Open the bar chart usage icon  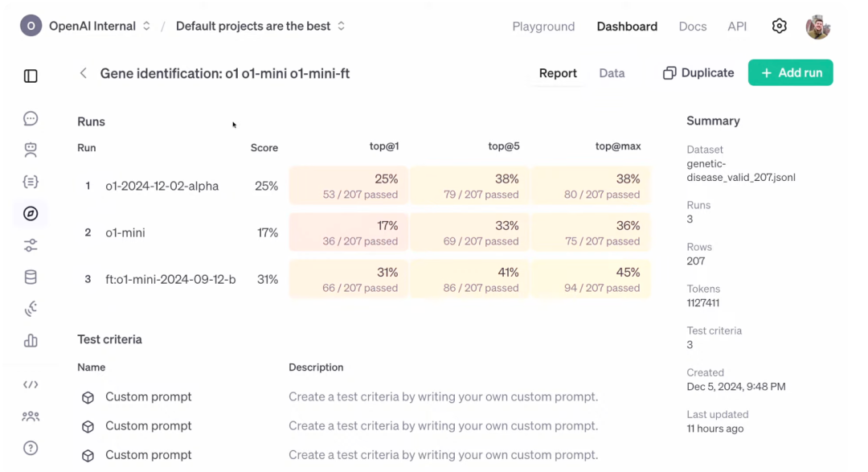coord(31,341)
